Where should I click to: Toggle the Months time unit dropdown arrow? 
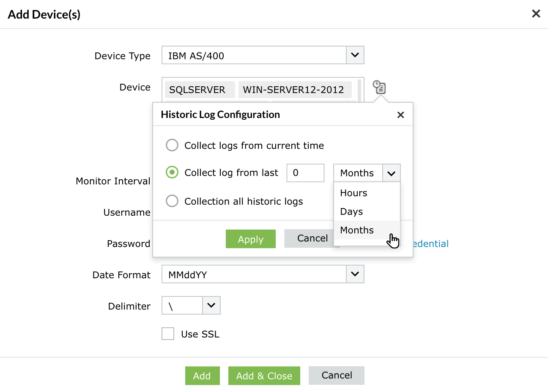coord(391,173)
